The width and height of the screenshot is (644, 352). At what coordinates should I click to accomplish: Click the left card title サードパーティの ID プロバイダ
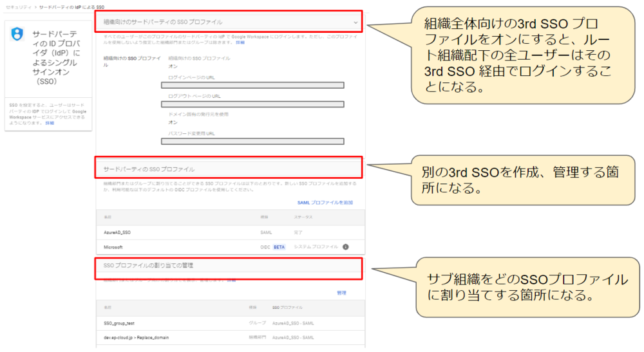click(56, 57)
